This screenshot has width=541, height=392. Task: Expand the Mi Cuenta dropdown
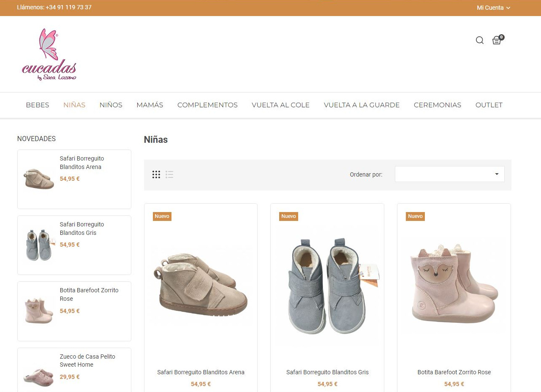[493, 8]
